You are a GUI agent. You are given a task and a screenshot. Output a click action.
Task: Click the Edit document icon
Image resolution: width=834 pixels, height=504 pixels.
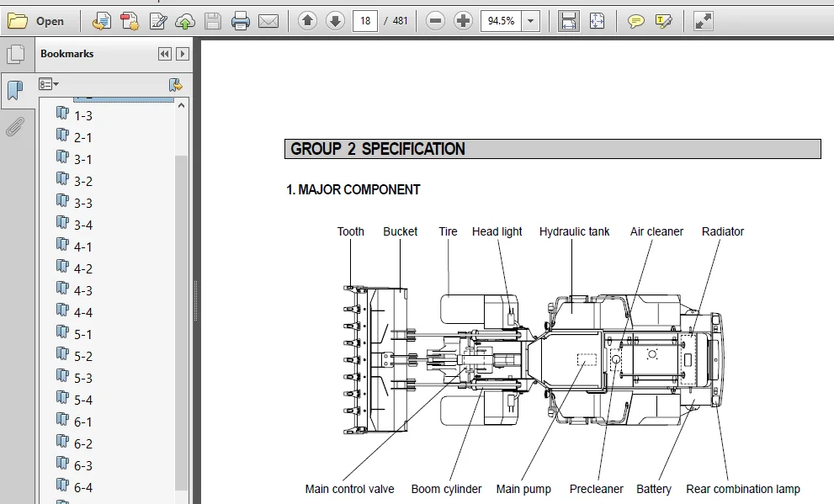click(x=158, y=21)
